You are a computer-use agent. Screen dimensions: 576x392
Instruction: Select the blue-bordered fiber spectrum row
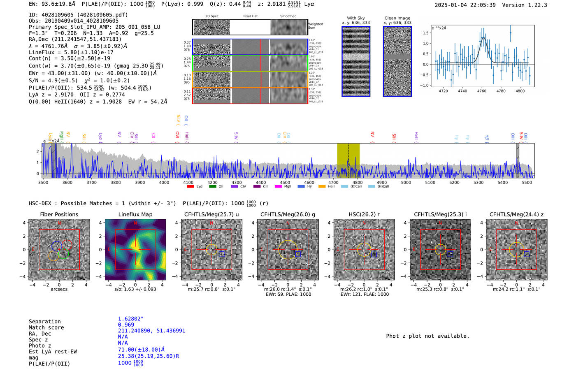[x=250, y=47]
